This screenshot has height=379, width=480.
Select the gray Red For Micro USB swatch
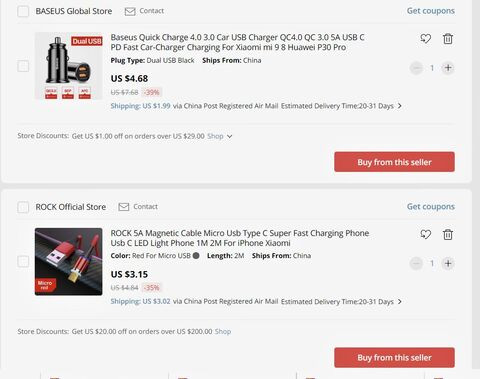pos(196,256)
